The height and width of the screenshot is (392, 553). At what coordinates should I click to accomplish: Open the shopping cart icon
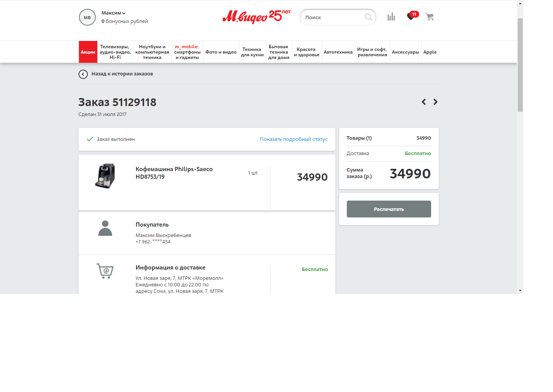pyautogui.click(x=430, y=17)
